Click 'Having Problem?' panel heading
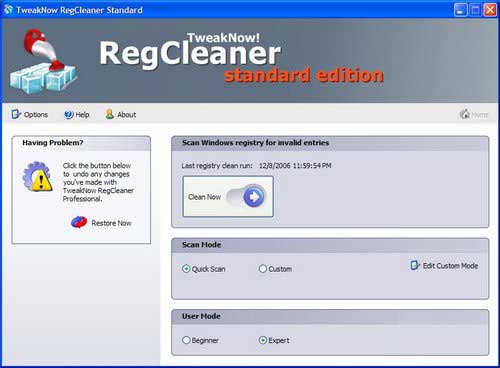This screenshot has height=368, width=500. pyautogui.click(x=53, y=143)
